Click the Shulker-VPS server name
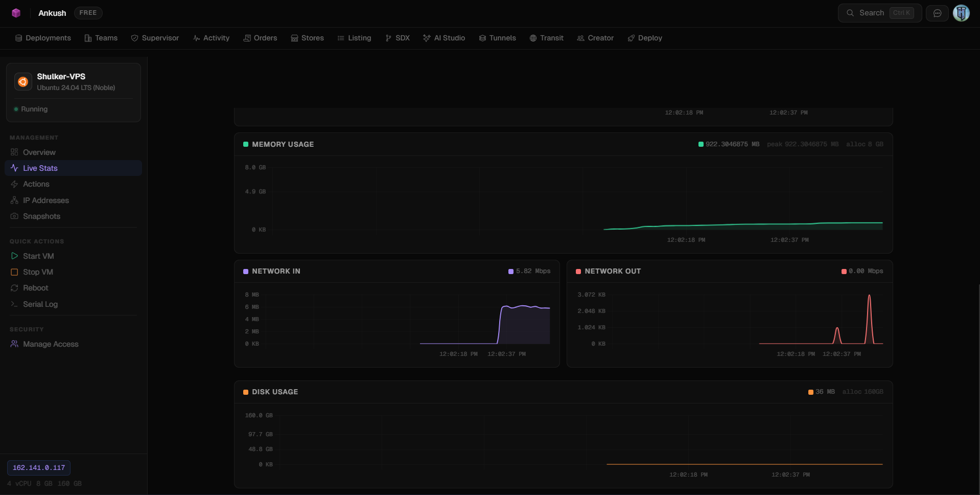980x495 pixels. (x=61, y=77)
